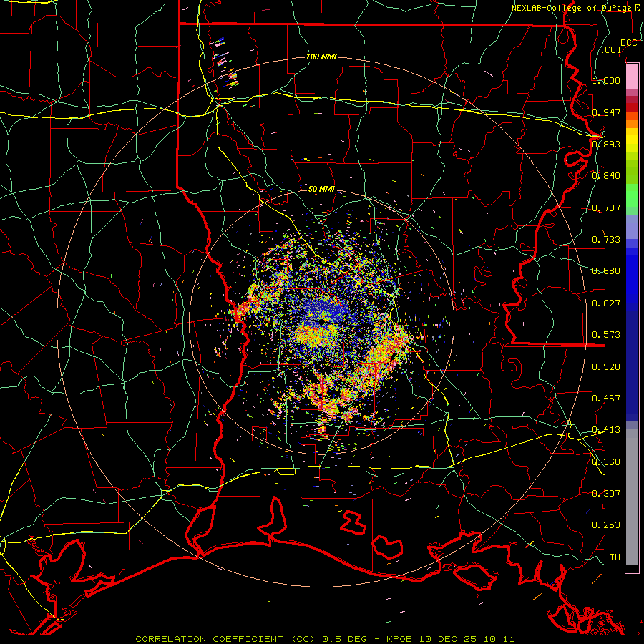644x644 pixels.
Task: Click the 0.360 scale value
Action: [606, 462]
